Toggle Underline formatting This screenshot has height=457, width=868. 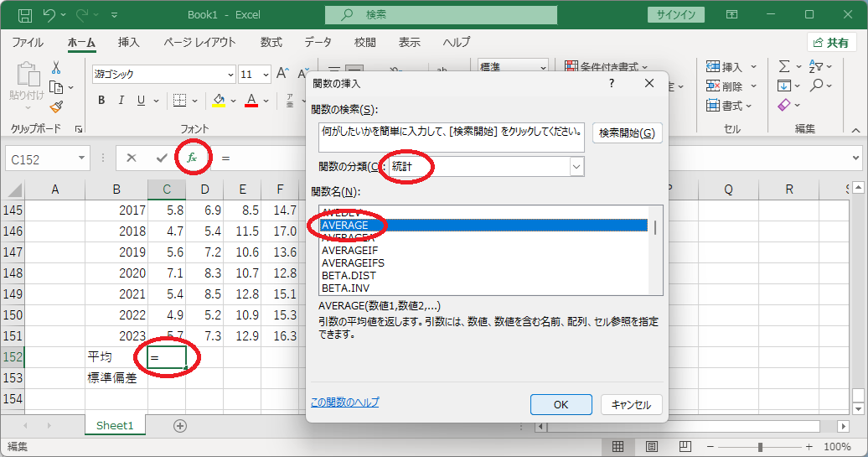point(141,101)
